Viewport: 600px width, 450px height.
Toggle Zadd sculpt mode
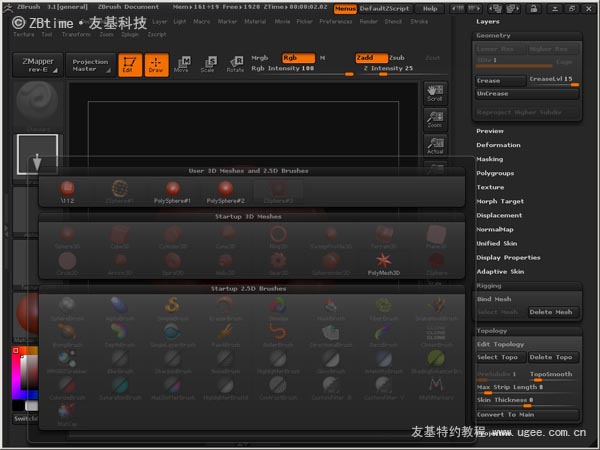point(371,58)
